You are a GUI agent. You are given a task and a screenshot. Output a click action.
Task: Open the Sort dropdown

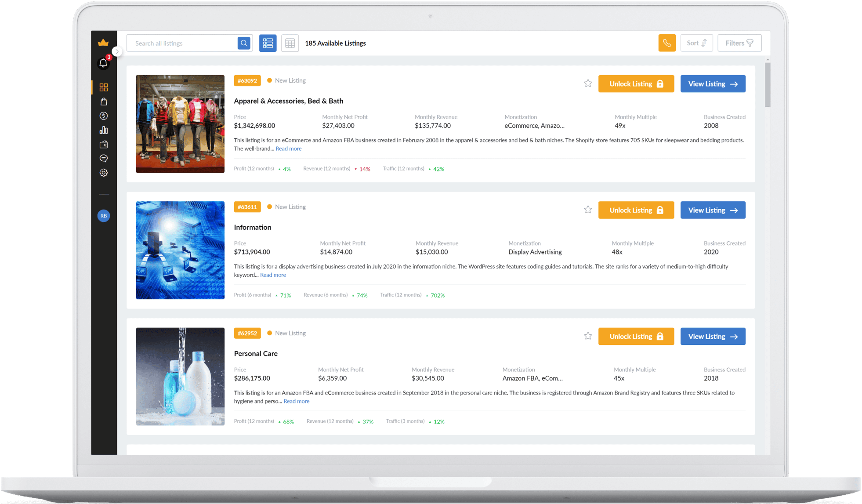696,43
